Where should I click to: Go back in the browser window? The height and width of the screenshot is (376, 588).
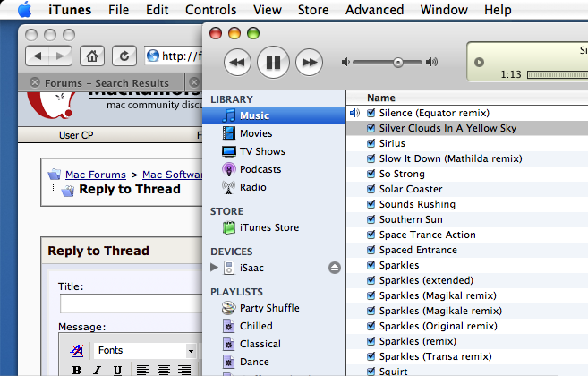point(37,56)
